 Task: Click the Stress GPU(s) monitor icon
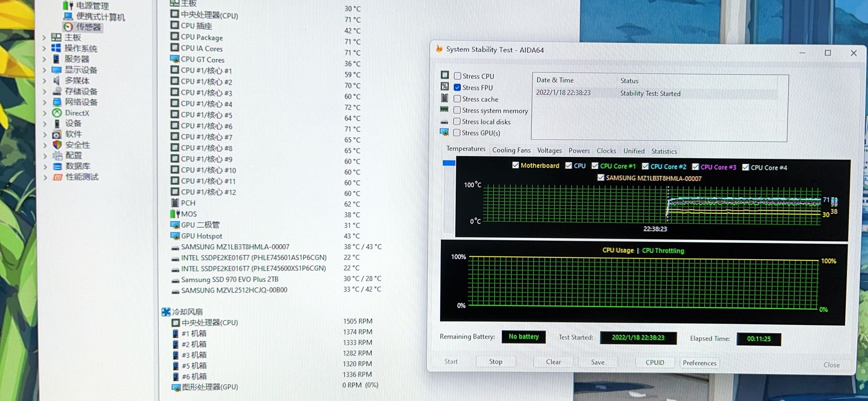coord(444,132)
